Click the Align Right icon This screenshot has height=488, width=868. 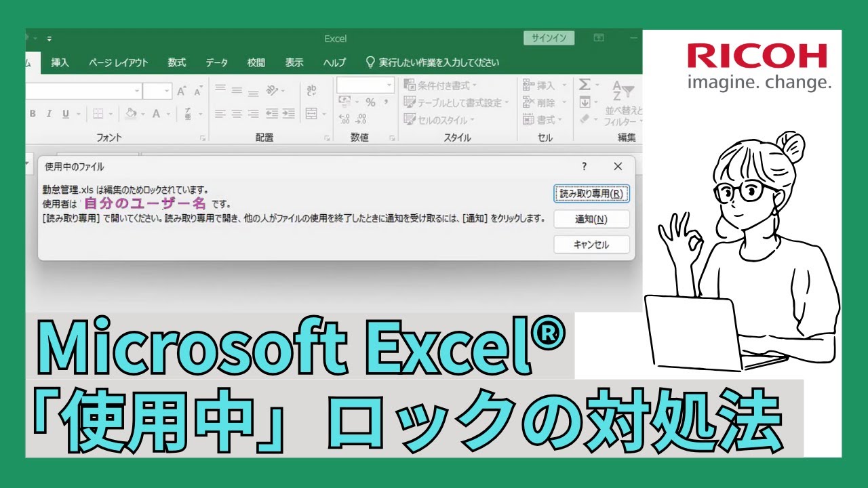(253, 114)
